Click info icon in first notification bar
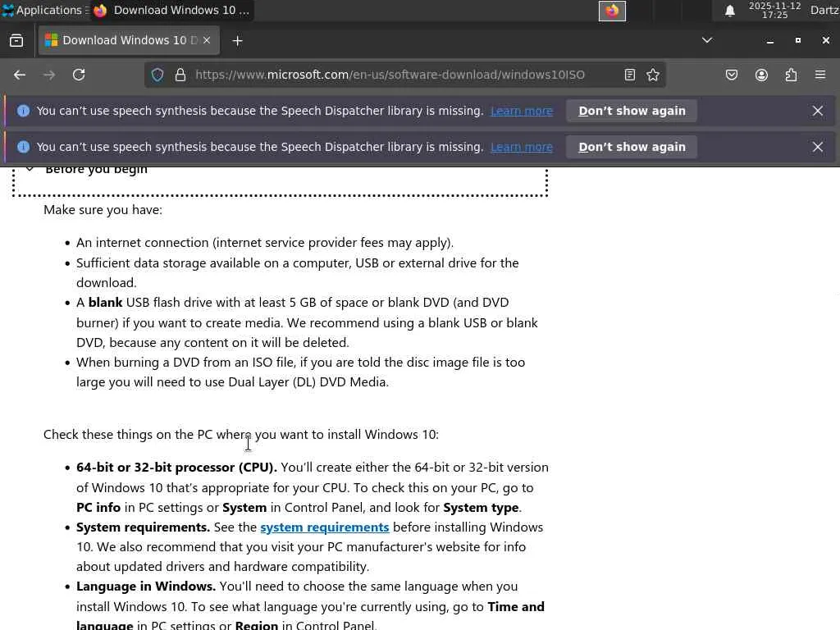The height and width of the screenshot is (630, 840). click(23, 111)
